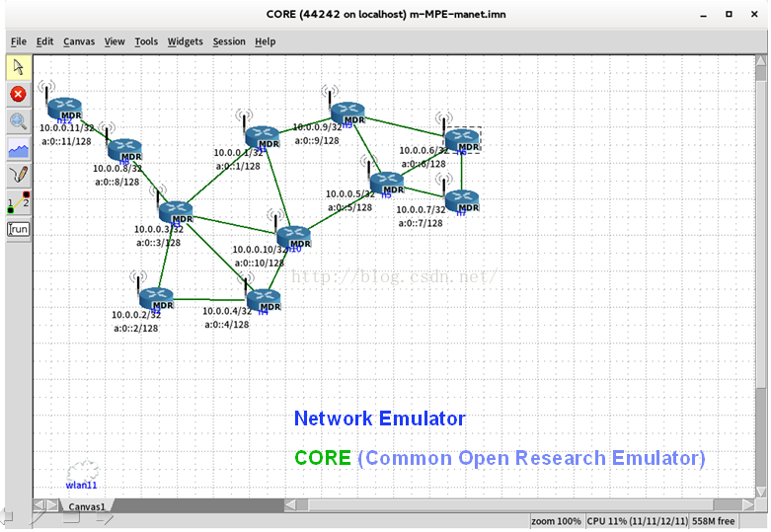Click the a:0::4/128 IPv6 label
Image resolution: width=771 pixels, height=532 pixels.
point(227,325)
